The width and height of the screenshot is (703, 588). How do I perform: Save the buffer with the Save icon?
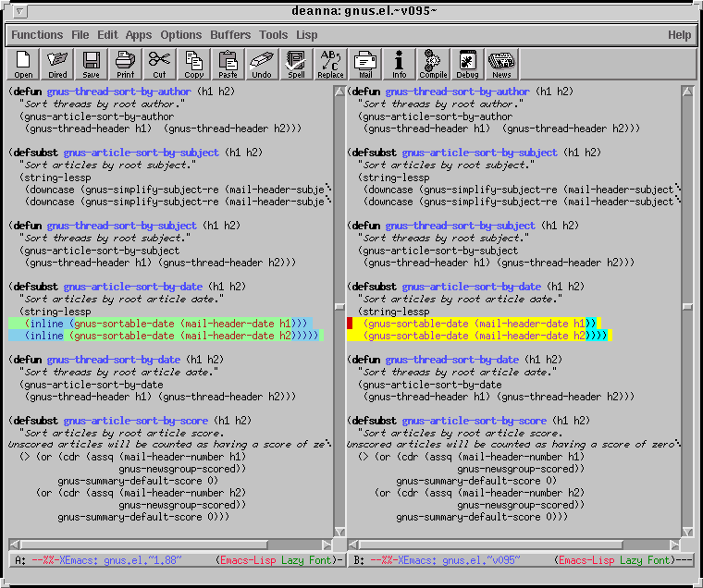pos(91,64)
